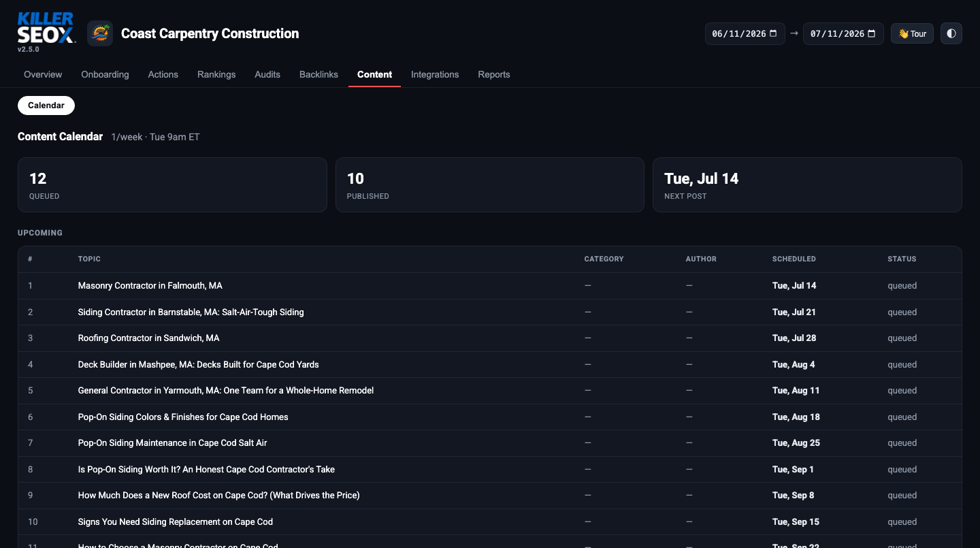Select topic Pop-On Siding Maintenance in Cape Cod
This screenshot has height=548, width=980.
(x=173, y=443)
